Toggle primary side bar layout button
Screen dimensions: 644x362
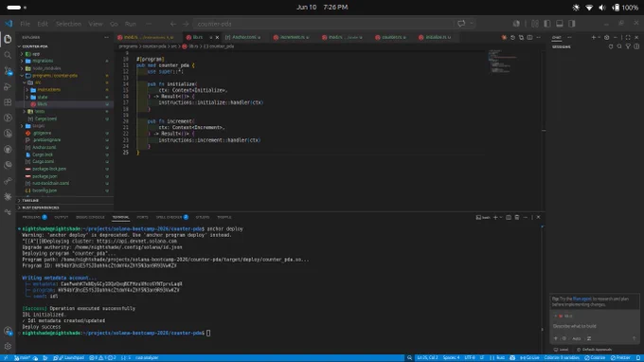[x=547, y=24]
